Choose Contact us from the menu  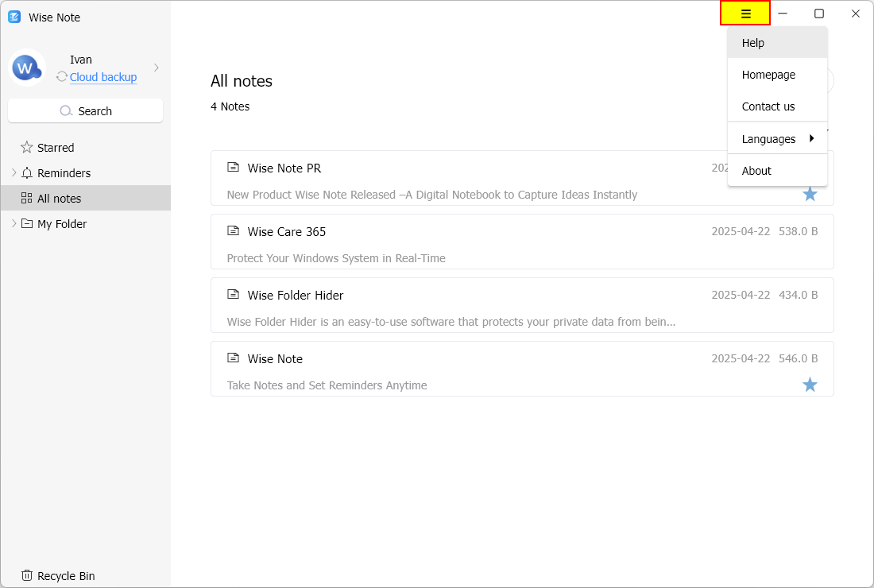tap(777, 106)
